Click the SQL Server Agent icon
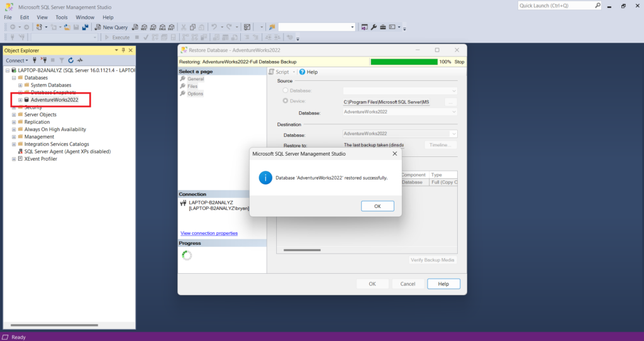Image resolution: width=644 pixels, height=341 pixels. [x=20, y=151]
